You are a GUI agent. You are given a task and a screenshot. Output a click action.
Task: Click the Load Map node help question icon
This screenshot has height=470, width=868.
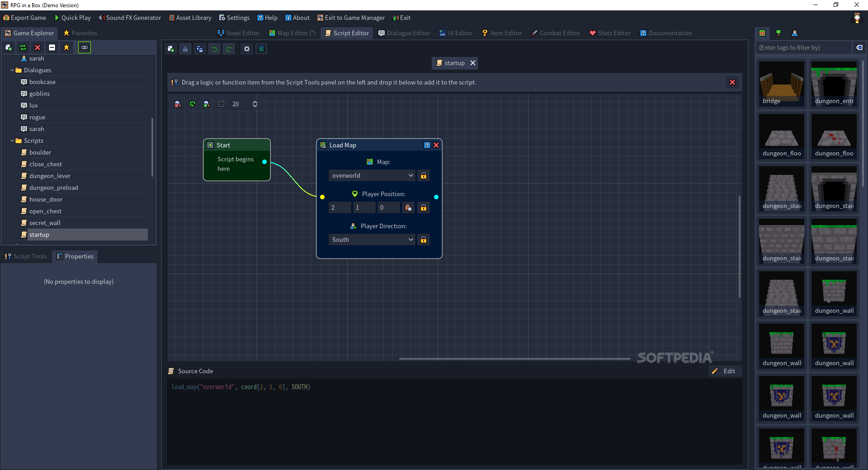tap(427, 145)
